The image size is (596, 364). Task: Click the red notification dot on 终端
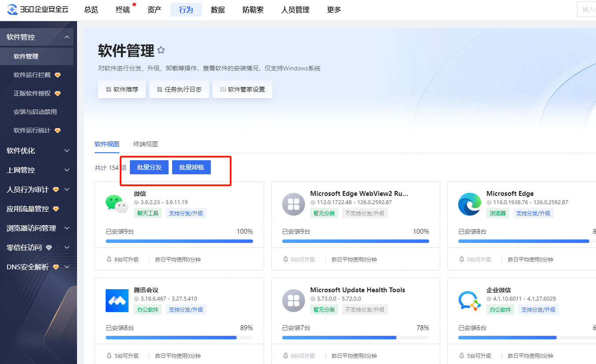134,4
